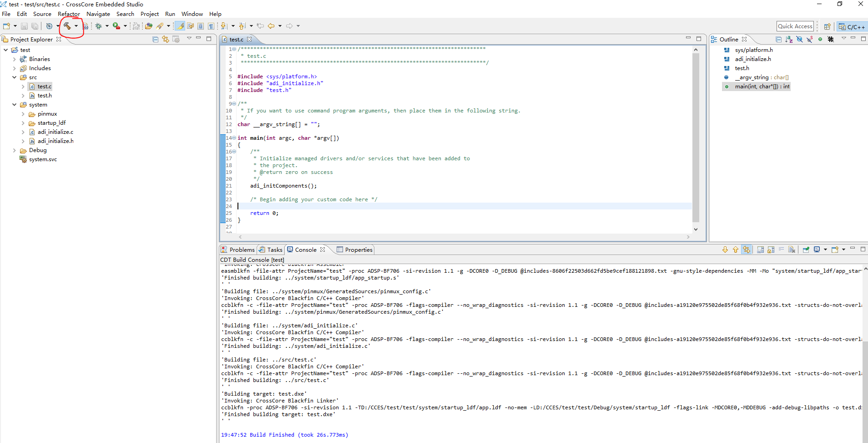Image resolution: width=868 pixels, height=443 pixels.
Task: Toggle Link with Editor in Project Explorer
Action: [x=166, y=39]
